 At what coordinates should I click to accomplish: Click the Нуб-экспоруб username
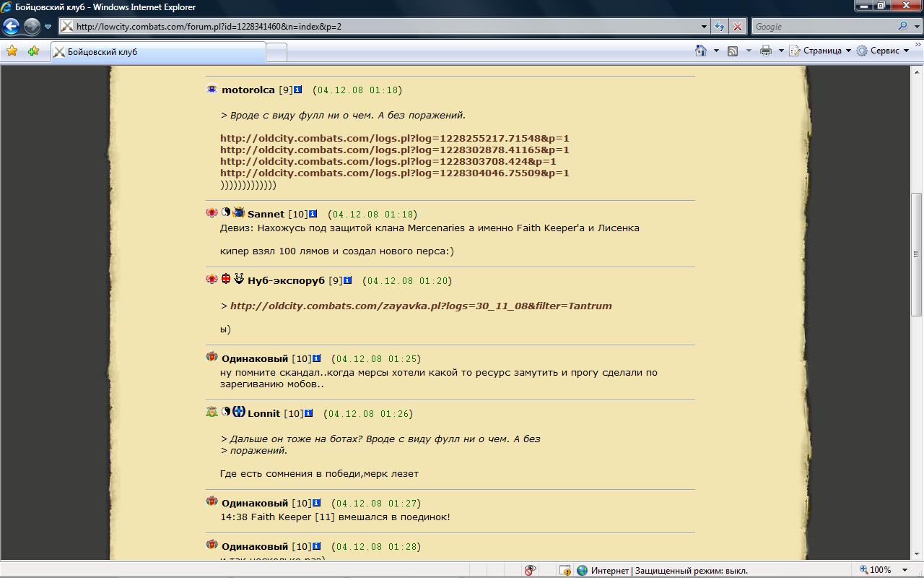click(x=287, y=280)
